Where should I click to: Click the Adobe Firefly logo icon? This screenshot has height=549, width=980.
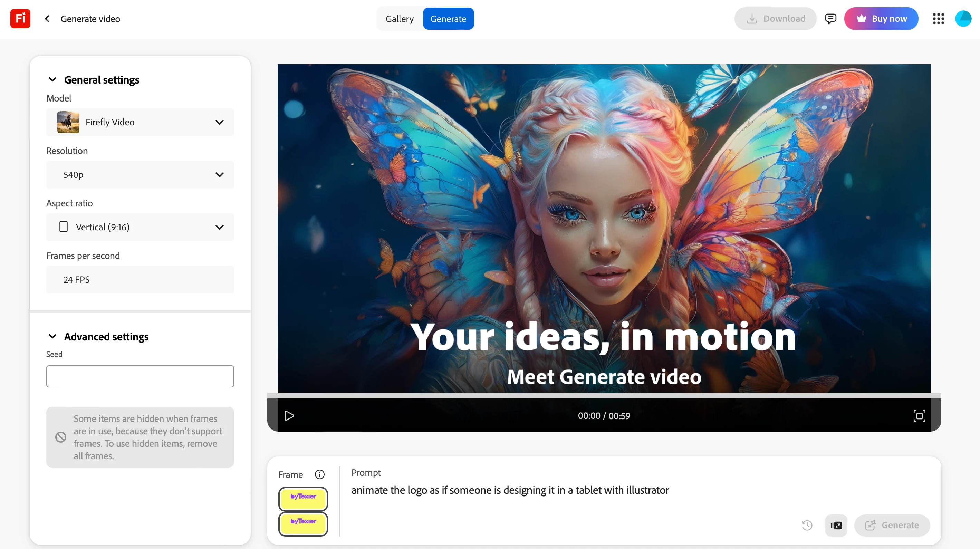pyautogui.click(x=20, y=19)
